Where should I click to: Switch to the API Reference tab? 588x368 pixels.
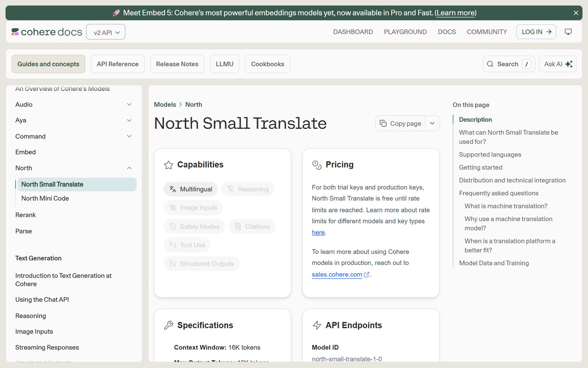coord(118,64)
